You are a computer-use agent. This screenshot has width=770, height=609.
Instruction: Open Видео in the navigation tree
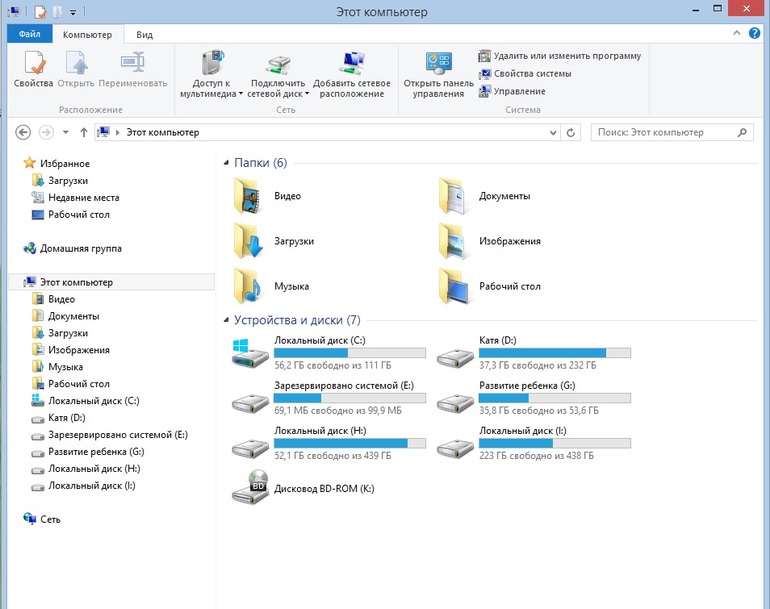[61, 299]
